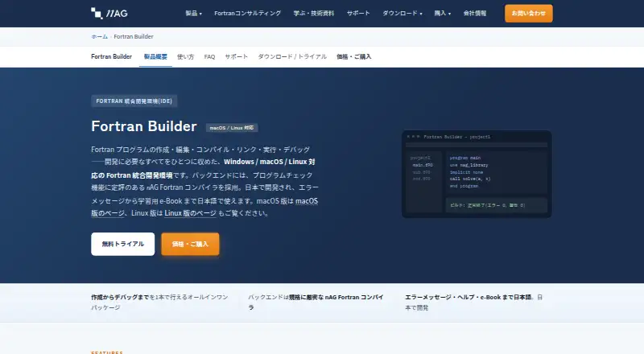Open サポート in top navigation
The height and width of the screenshot is (354, 644).
[x=358, y=13]
